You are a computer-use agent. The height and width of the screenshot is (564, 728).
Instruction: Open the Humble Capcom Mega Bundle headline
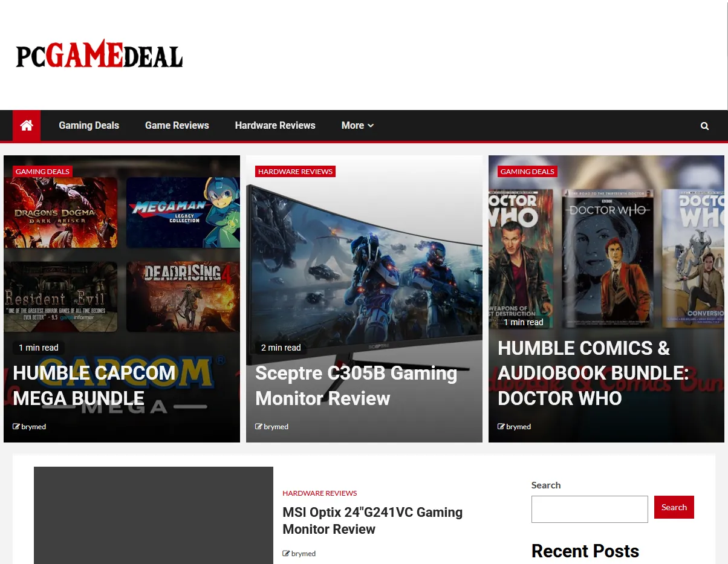click(x=94, y=386)
